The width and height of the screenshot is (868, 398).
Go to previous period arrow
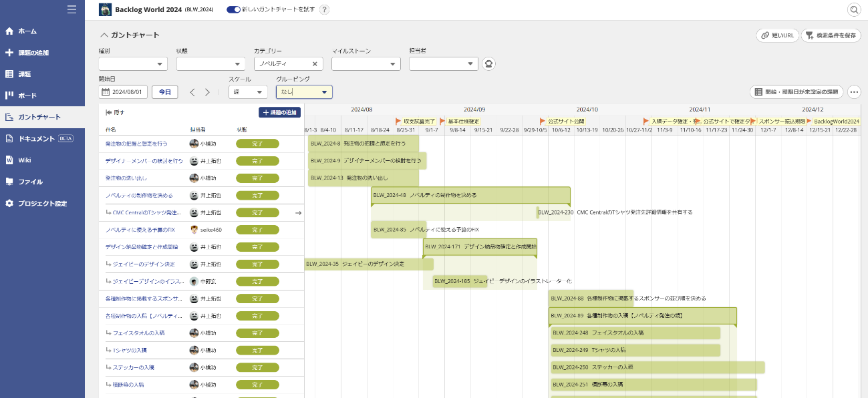pos(192,92)
